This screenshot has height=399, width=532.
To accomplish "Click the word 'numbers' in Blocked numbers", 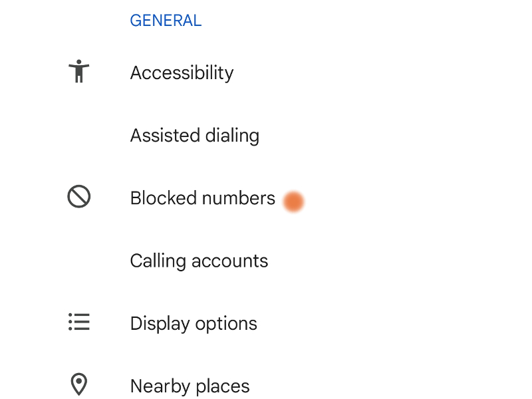I will coord(239,198).
